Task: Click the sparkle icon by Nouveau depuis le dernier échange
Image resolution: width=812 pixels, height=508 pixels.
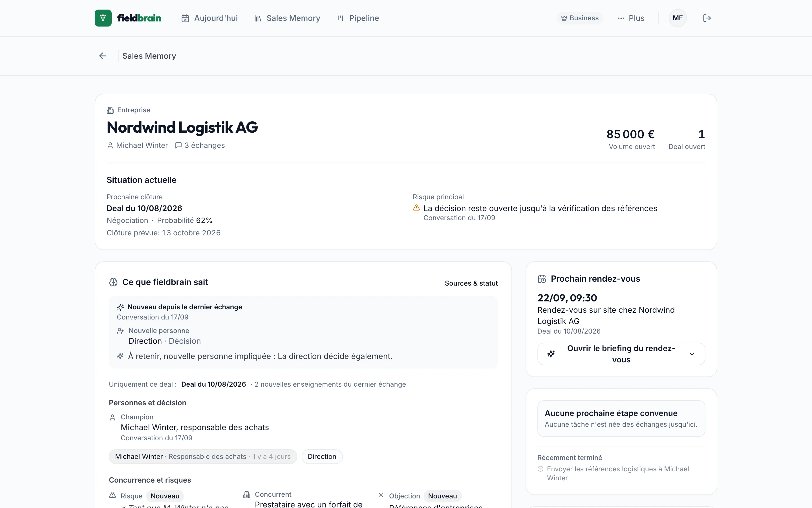Action: [120, 307]
